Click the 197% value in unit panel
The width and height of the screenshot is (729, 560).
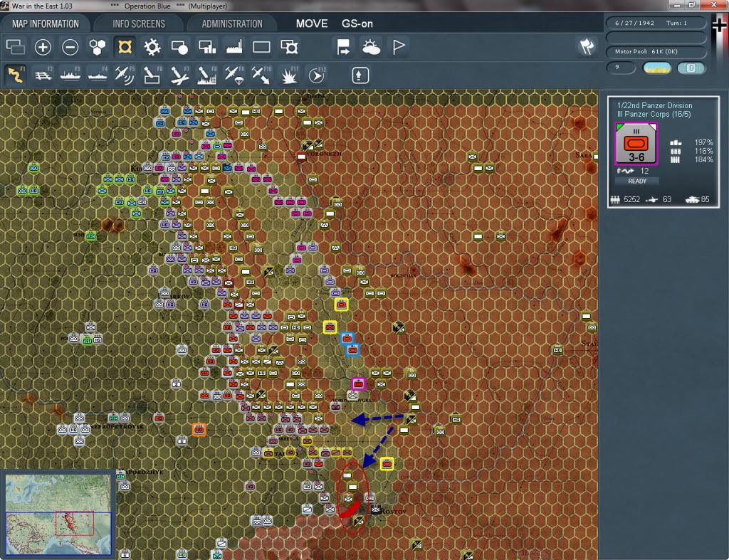pos(703,142)
